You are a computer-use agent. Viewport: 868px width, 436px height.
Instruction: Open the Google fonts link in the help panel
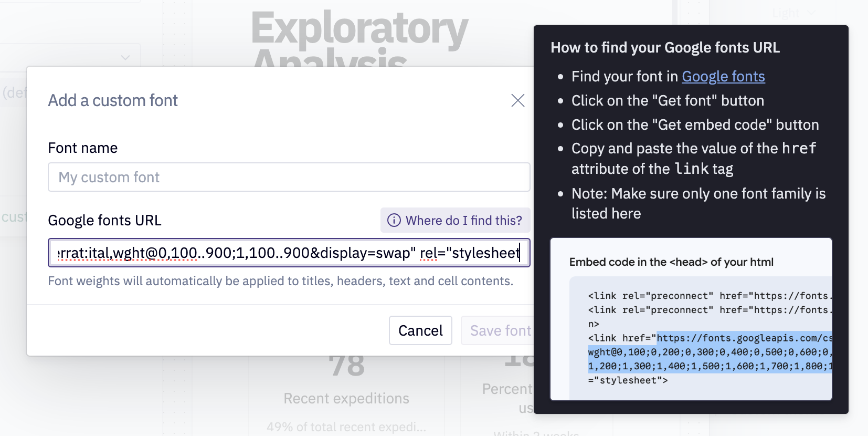point(723,77)
